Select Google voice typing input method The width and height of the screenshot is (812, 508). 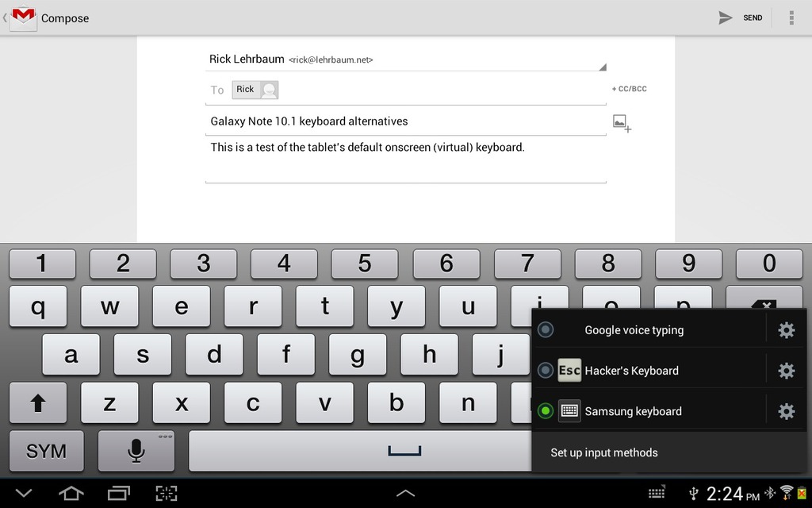649,329
